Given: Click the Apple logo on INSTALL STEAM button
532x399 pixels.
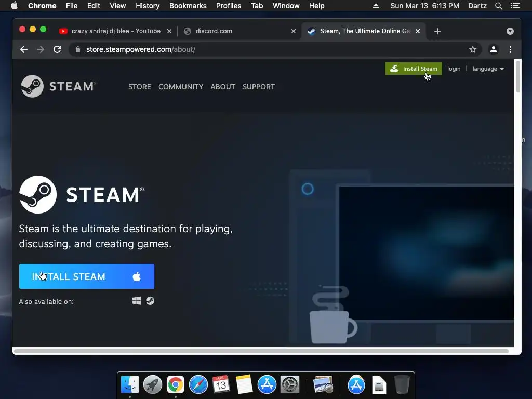Looking at the screenshot, I should [137, 276].
